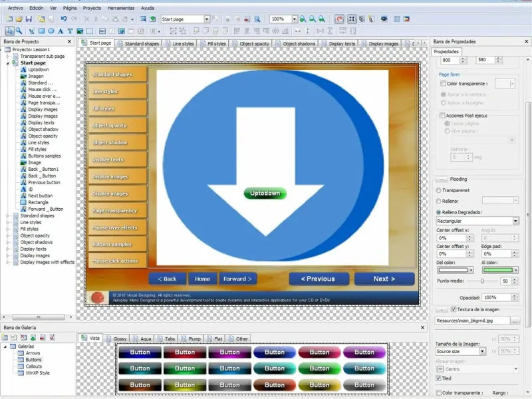Viewport: 532px width, 399px height.
Task: Click the < Previous button on canvas
Action: tap(319, 279)
